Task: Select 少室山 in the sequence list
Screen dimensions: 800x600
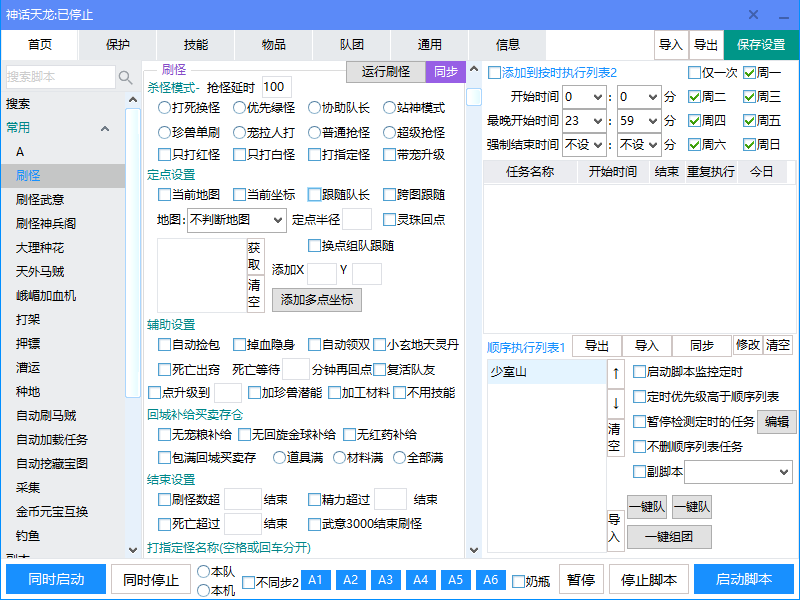Action: tap(546, 372)
